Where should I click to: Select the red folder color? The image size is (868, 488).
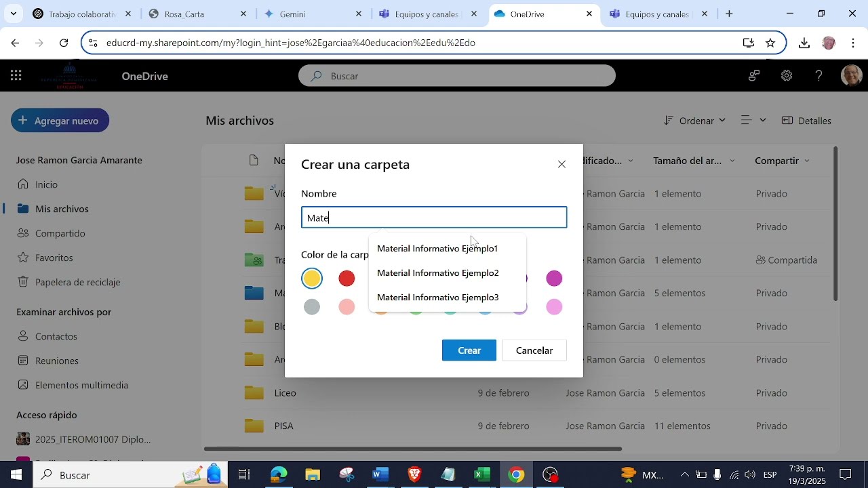[x=347, y=279]
